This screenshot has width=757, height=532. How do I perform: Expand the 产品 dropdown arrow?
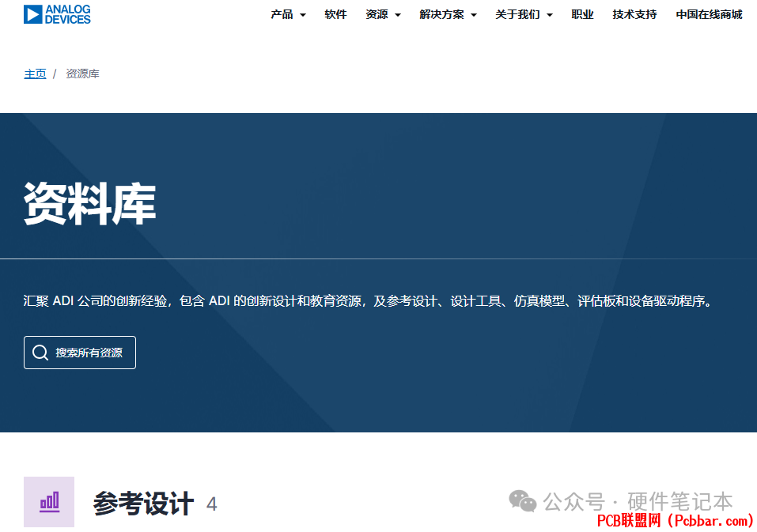tap(303, 15)
